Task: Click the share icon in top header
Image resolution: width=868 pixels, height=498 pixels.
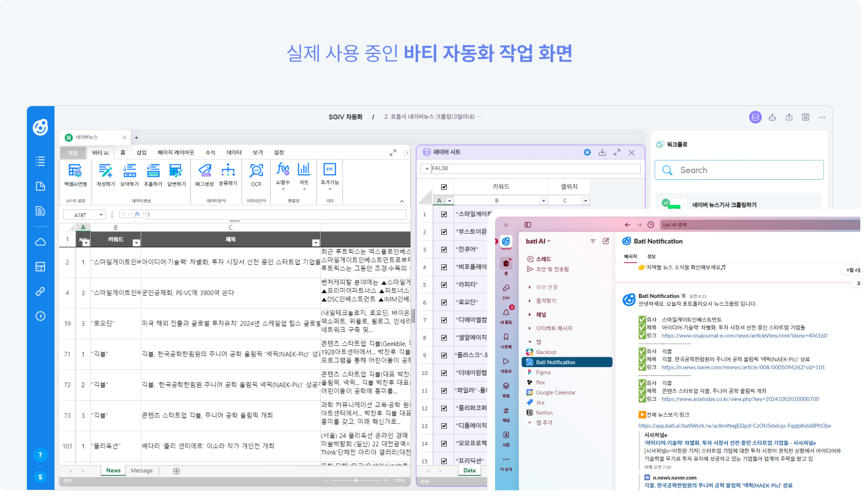Action: [x=789, y=117]
